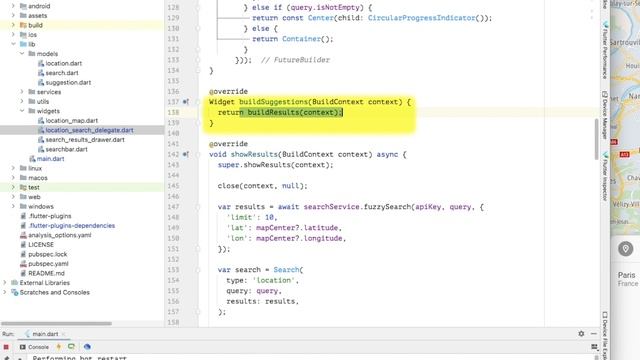Screen dimensions: 640x360
Task: Expand the assets folder
Action: point(13,16)
